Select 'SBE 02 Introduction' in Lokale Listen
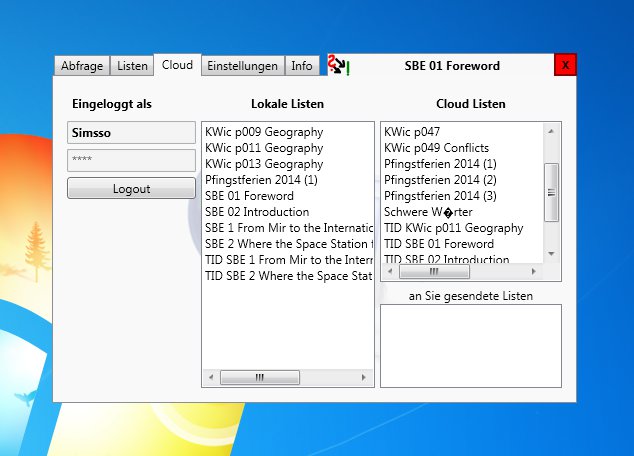The width and height of the screenshot is (634, 456). tap(288, 212)
